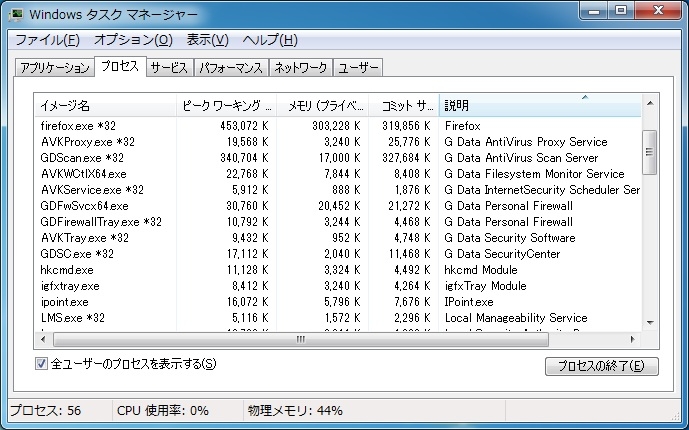The width and height of the screenshot is (689, 430).
Task: Select the AVKService.exe *32 process
Action: 337,190
